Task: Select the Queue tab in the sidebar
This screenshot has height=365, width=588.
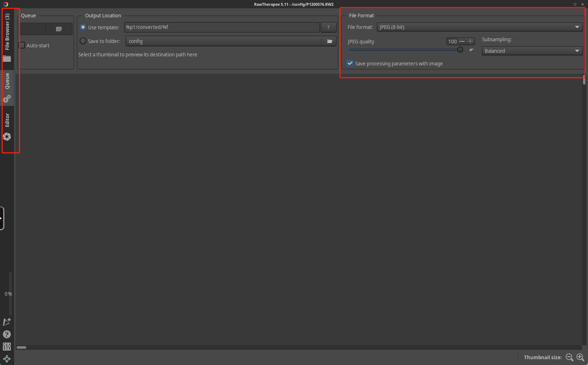Action: [7, 88]
